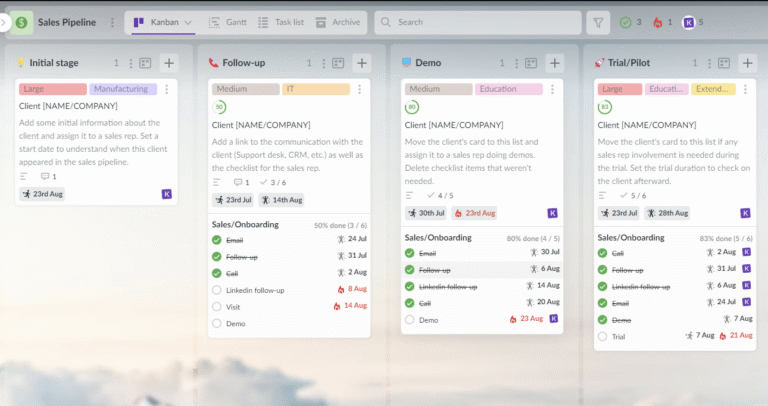Uncheck Linkedin follow-up in Demo list checklist
The height and width of the screenshot is (406, 768).
coord(410,287)
